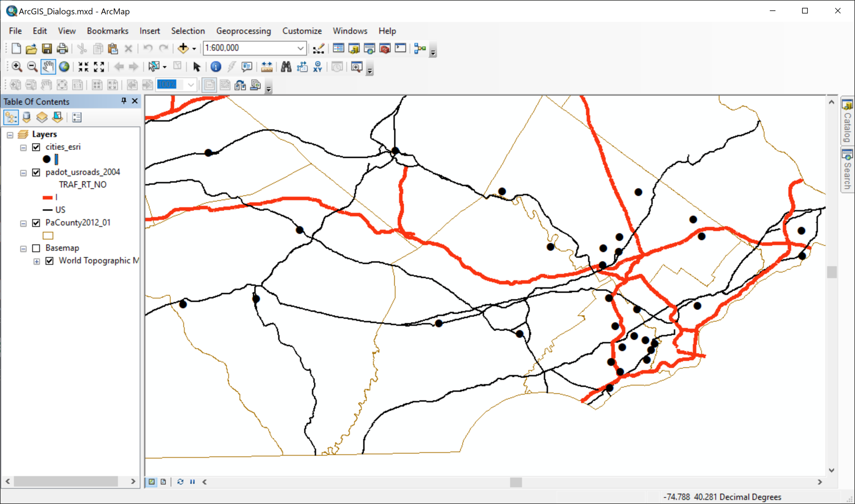Open the Python window icon
Viewport: 855px width, 504px height.
coord(401,48)
